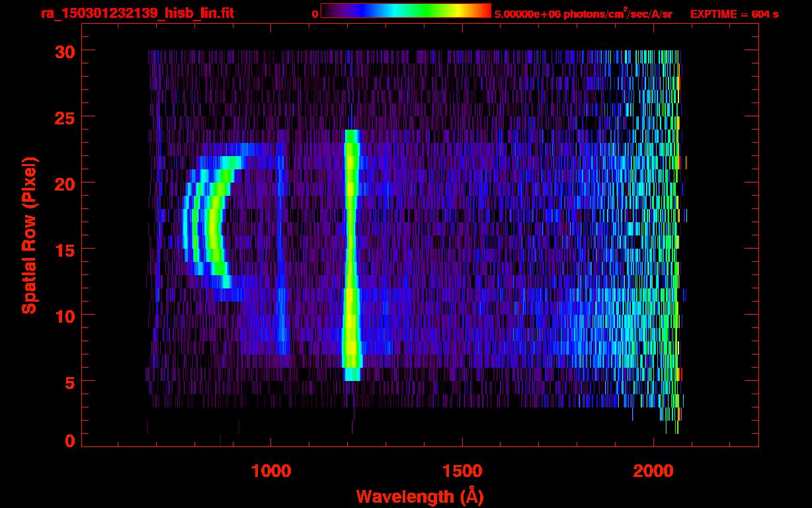
Task: Click the 1000 wavelength tick label
Action: pos(271,470)
